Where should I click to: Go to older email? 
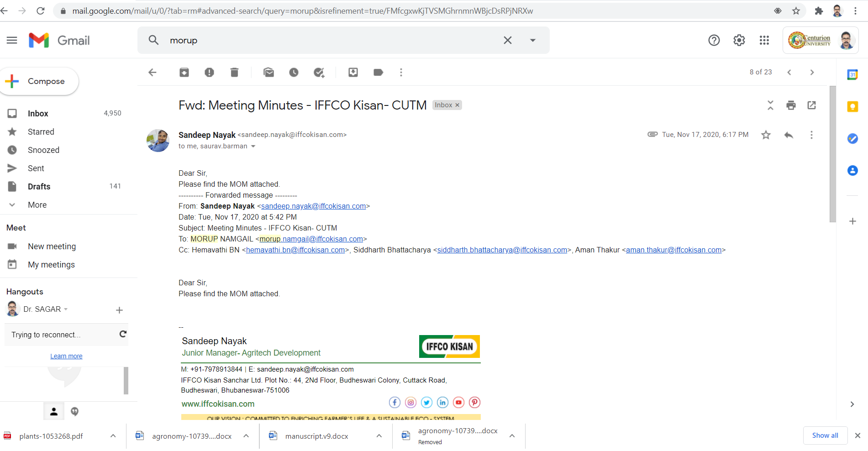point(812,72)
